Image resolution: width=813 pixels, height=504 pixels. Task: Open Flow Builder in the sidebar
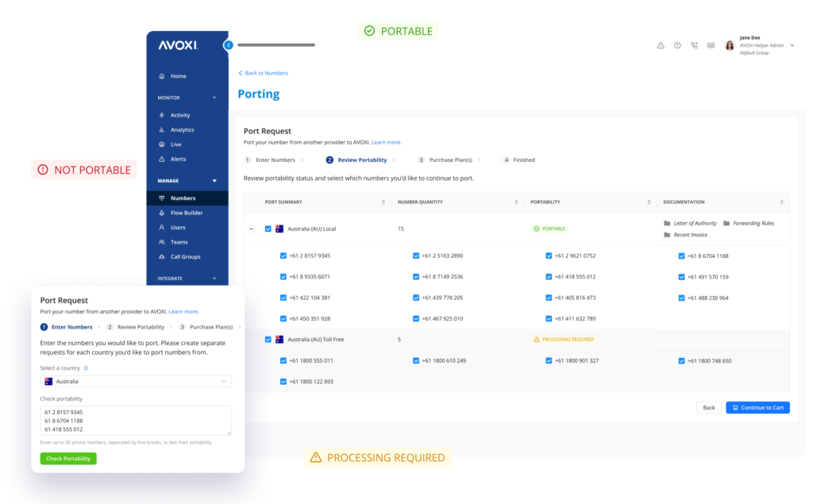pyautogui.click(x=186, y=213)
